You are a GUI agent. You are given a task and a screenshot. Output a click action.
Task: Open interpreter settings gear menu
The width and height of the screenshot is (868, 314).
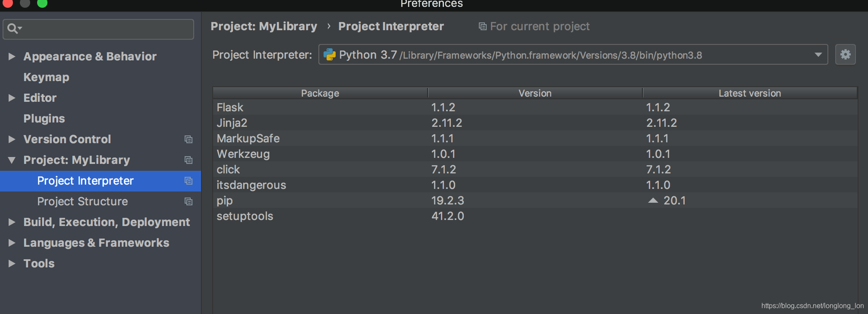click(845, 54)
